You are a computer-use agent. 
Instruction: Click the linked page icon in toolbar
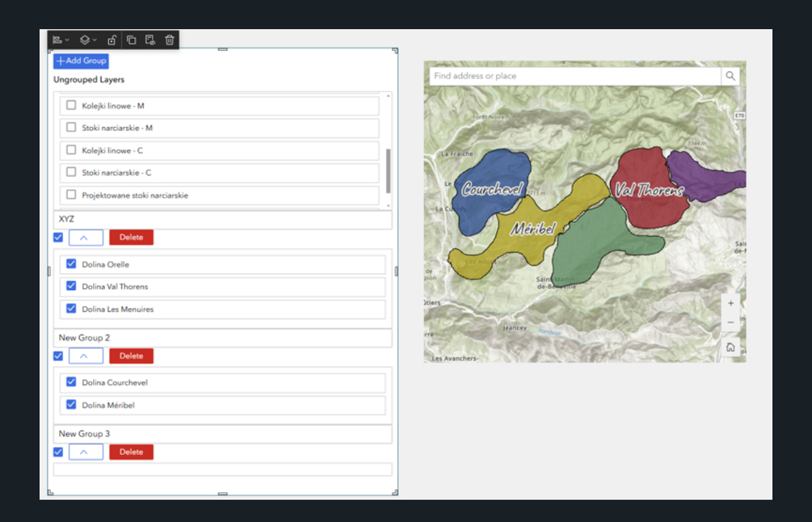tap(150, 40)
